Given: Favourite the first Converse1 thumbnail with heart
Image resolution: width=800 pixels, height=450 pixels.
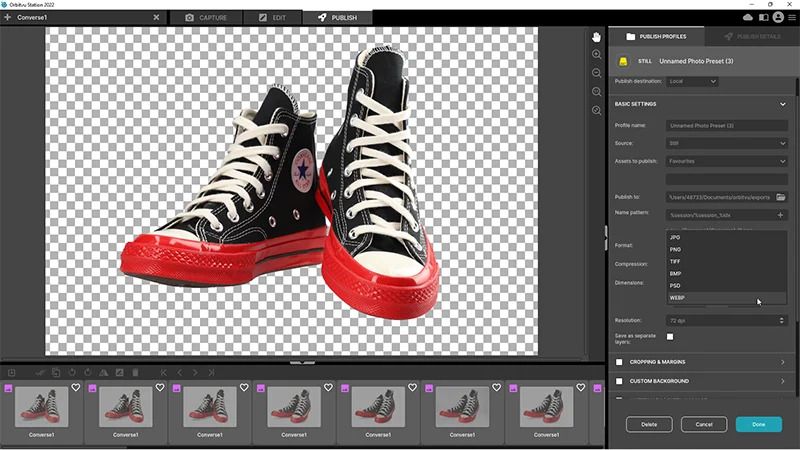Looking at the screenshot, I should coord(75,388).
